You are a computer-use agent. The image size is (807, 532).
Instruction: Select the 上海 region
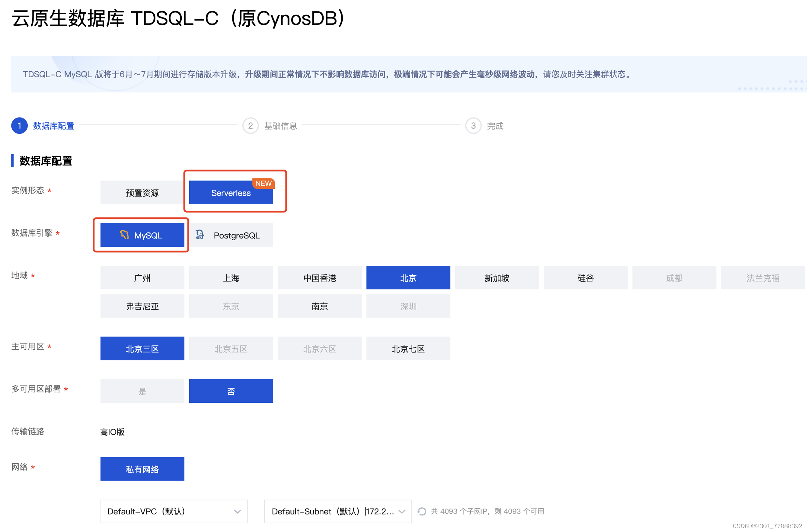[x=231, y=277]
